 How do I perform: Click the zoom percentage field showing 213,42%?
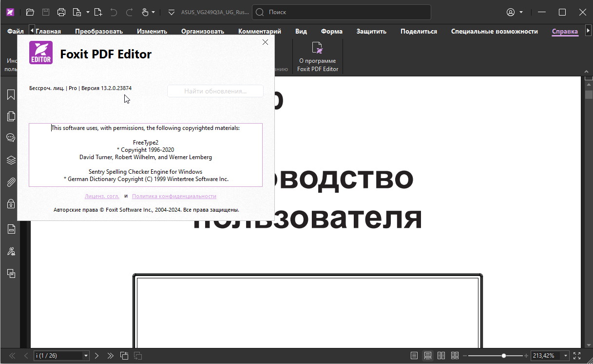(x=546, y=356)
